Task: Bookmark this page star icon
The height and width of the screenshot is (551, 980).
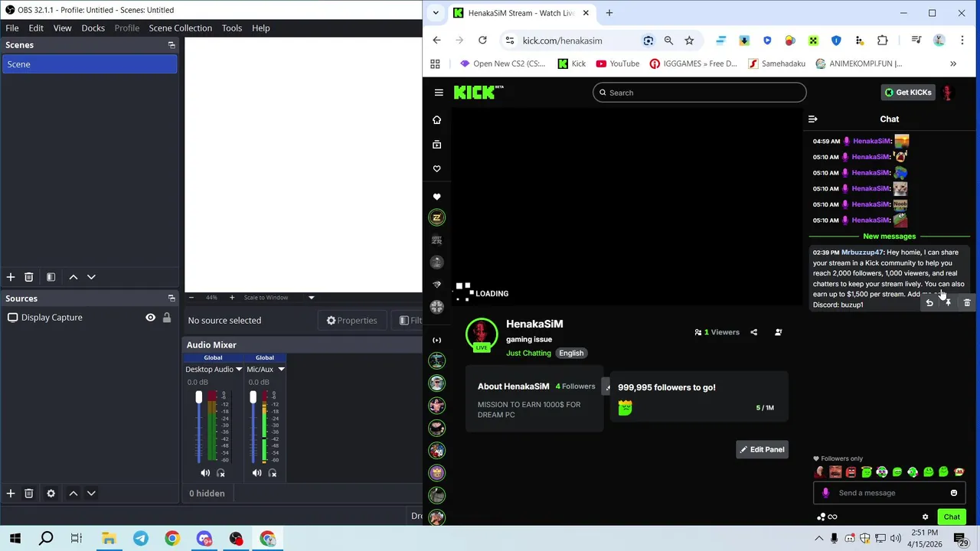Action: [689, 41]
